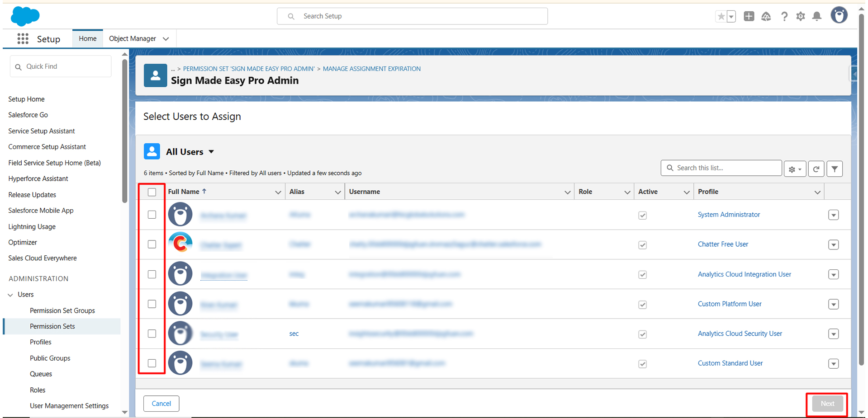Open Release Updates in sidebar

pyautogui.click(x=32, y=195)
